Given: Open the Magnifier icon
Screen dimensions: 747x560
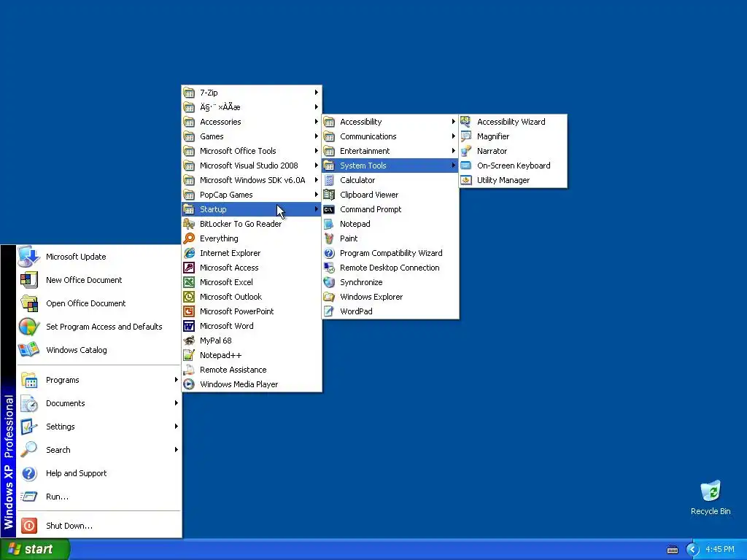Looking at the screenshot, I should pyautogui.click(x=466, y=136).
